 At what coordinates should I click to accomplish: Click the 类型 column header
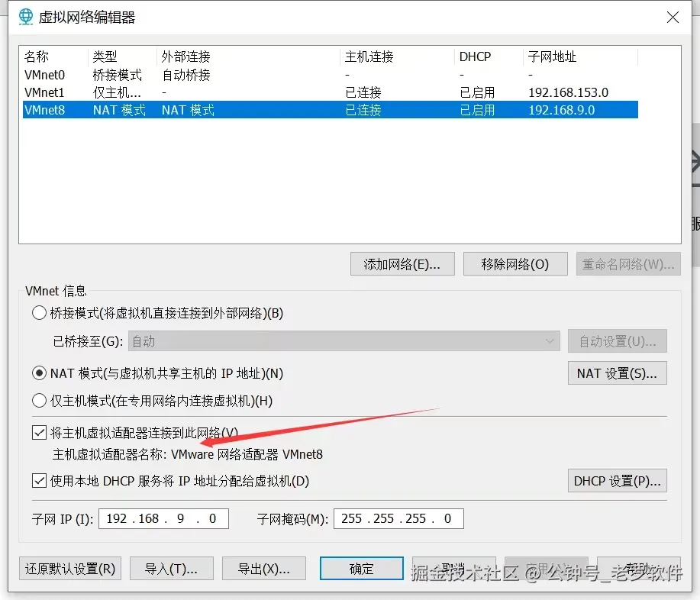click(x=105, y=56)
